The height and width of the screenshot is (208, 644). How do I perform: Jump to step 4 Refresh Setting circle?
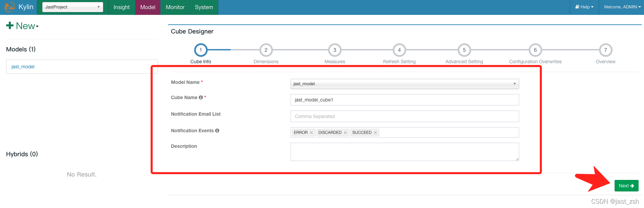399,50
